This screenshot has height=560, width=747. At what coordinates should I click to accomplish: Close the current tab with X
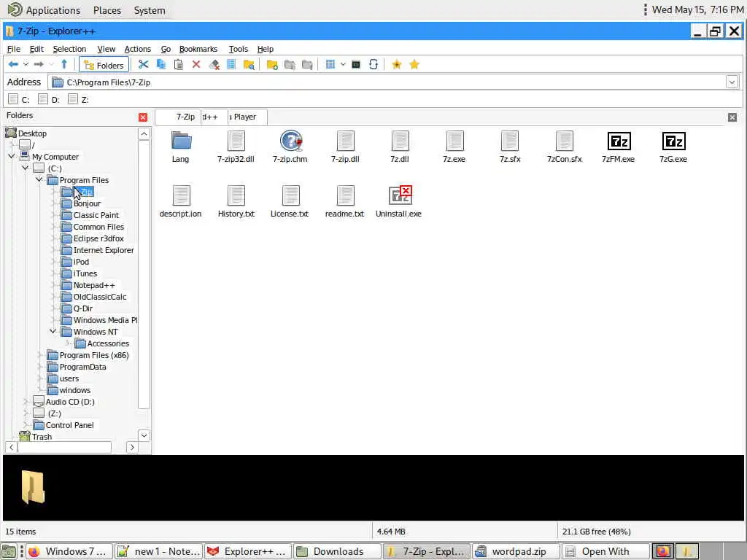(732, 117)
